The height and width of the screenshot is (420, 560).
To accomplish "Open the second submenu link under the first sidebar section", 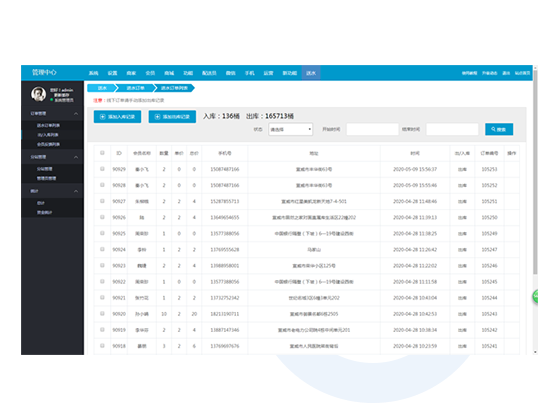I will 48,135.
